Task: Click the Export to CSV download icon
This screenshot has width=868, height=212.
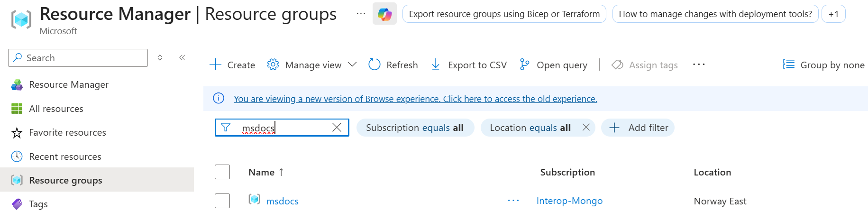Action: (x=436, y=65)
